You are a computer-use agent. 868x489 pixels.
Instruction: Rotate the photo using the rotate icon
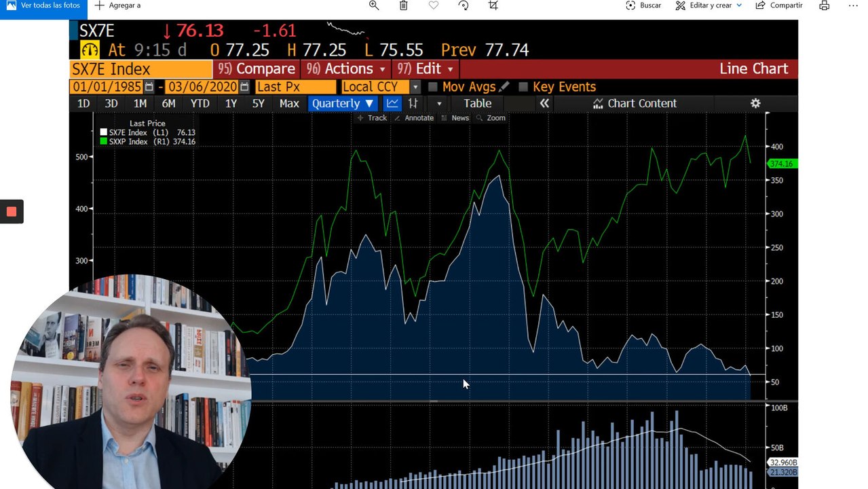464,5
